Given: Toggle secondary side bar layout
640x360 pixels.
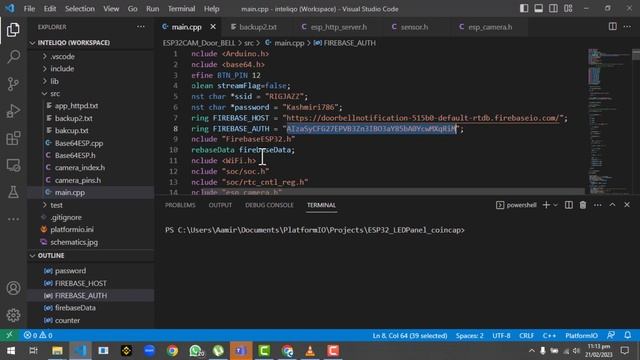Looking at the screenshot, I should click(553, 9).
